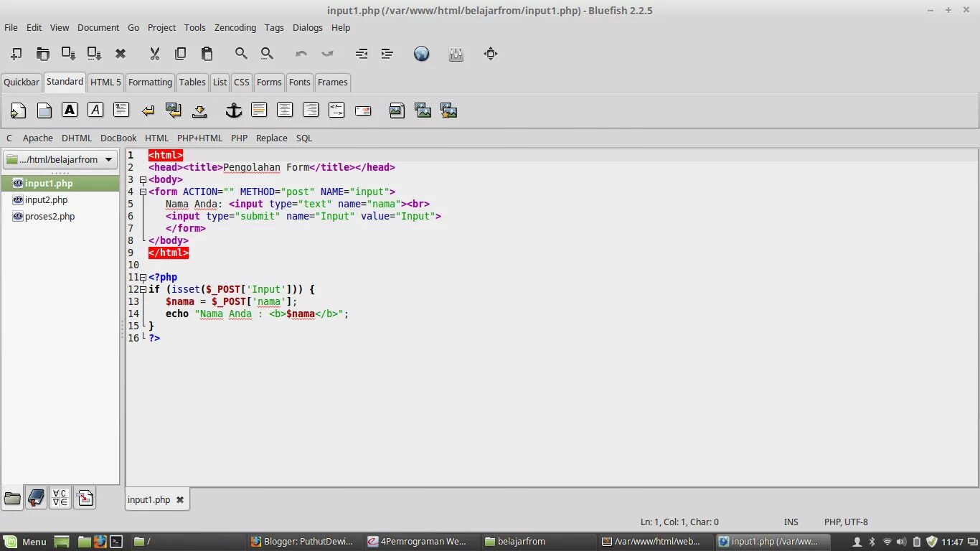Apply Italic with slanted A icon
Image resolution: width=980 pixels, height=551 pixels.
coord(95,110)
